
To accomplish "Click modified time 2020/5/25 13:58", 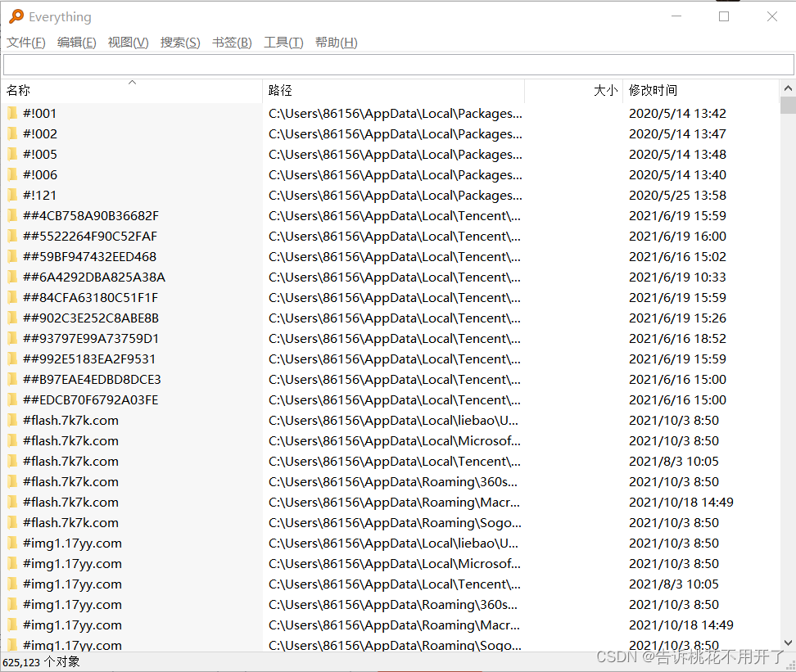I will click(x=677, y=195).
